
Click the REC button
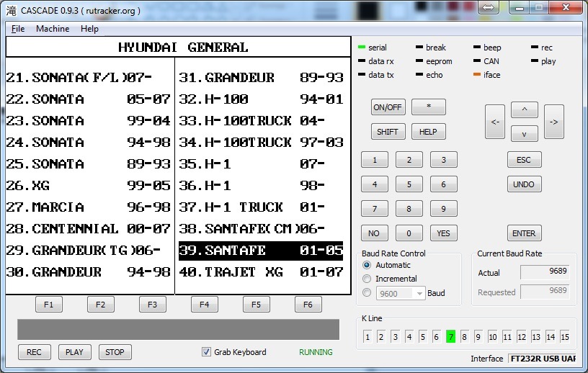click(x=34, y=352)
